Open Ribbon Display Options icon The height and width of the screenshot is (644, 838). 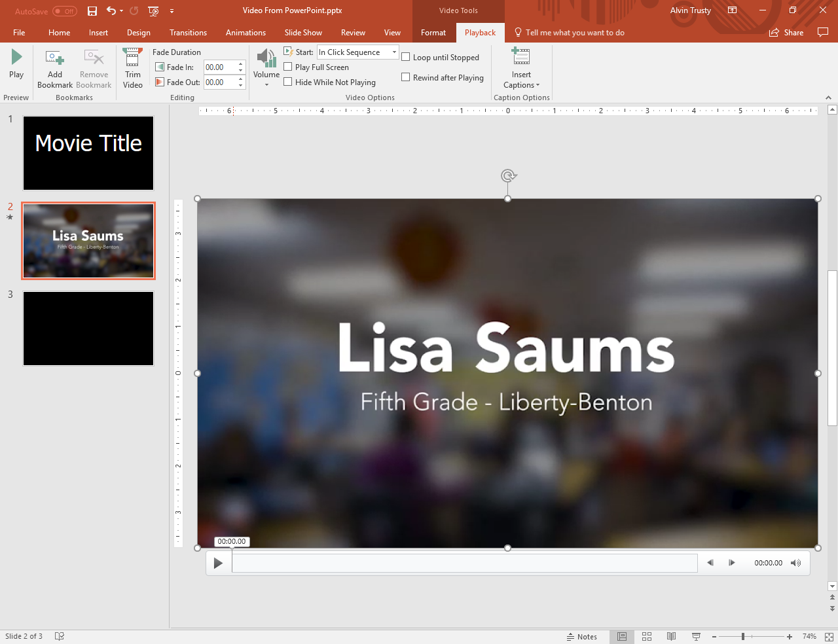click(733, 10)
